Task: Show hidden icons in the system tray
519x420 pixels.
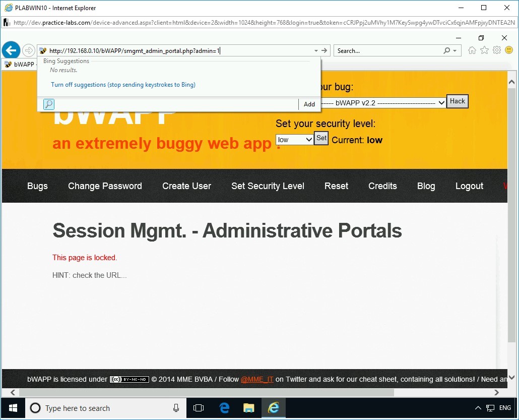Action: click(478, 408)
